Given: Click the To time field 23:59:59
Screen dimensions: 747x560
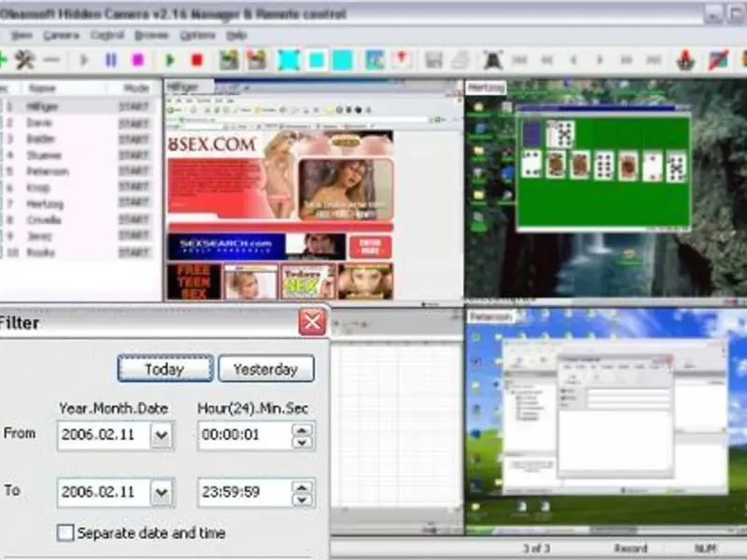Looking at the screenshot, I should click(x=256, y=492).
